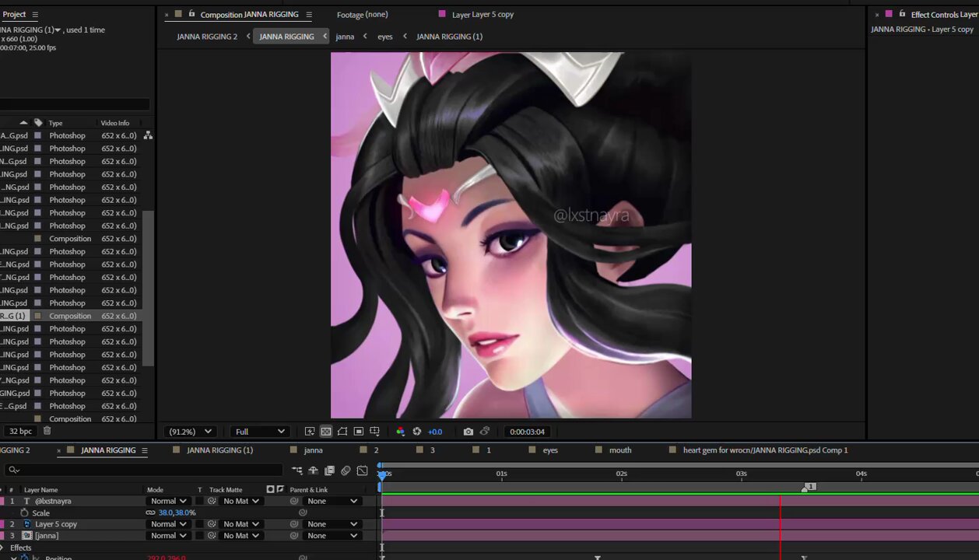The width and height of the screenshot is (979, 560).
Task: Open Track Matte dropdown for @lxstnayra
Action: [x=240, y=502]
